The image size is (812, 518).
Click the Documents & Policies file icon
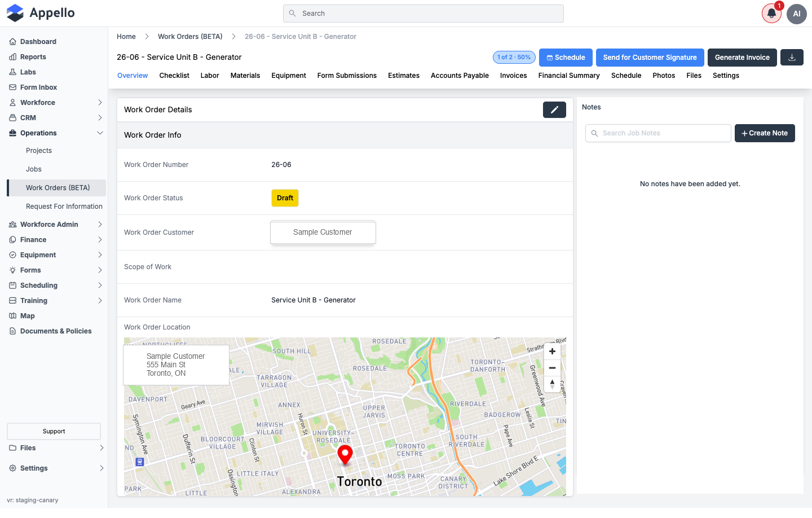click(12, 331)
